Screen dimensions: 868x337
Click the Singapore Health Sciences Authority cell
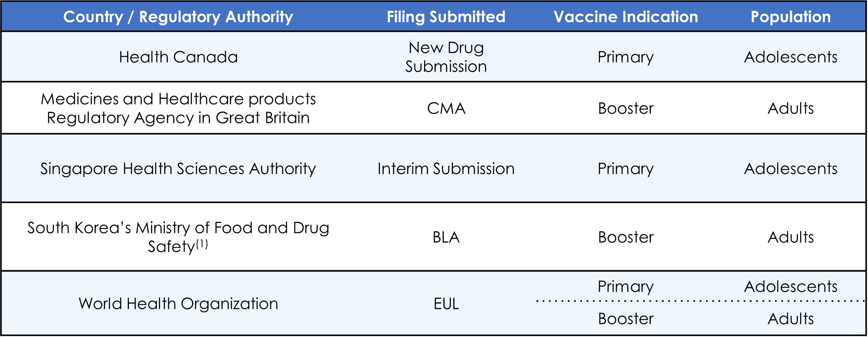[x=178, y=168]
